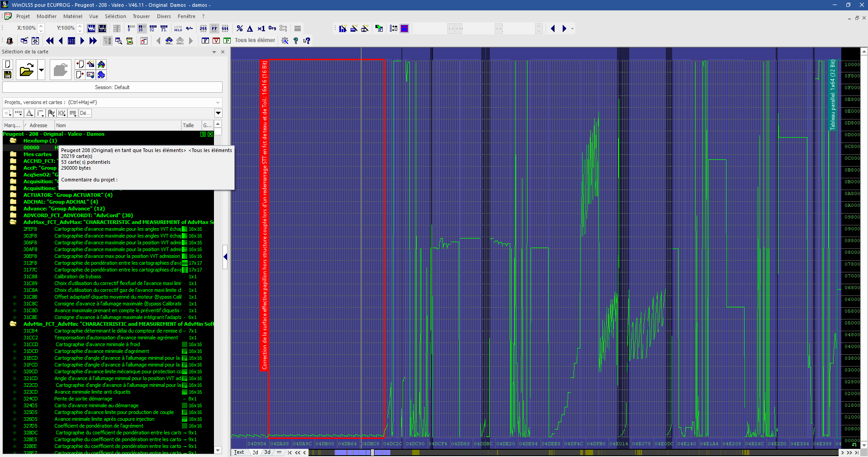Click the top hat icon in toolbar

9,41
